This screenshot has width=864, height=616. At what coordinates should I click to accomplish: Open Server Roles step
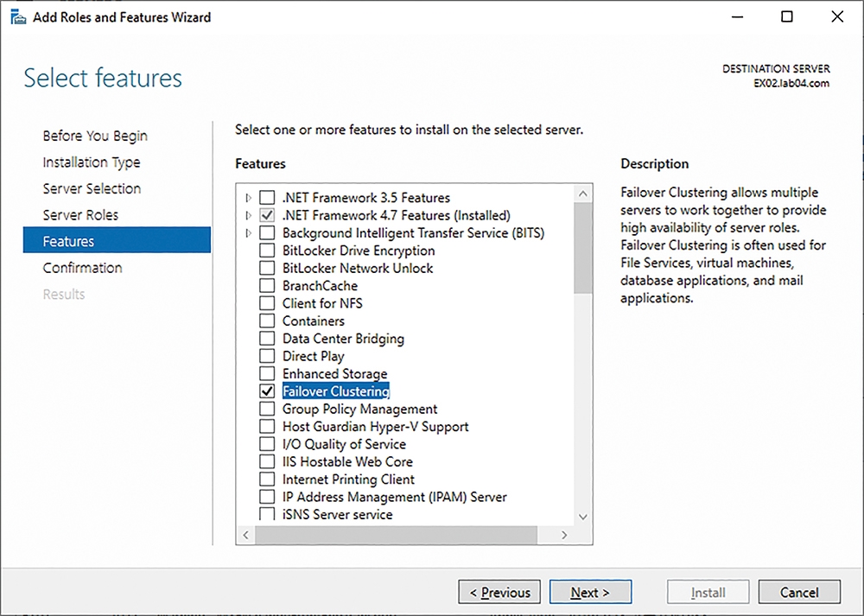point(80,215)
